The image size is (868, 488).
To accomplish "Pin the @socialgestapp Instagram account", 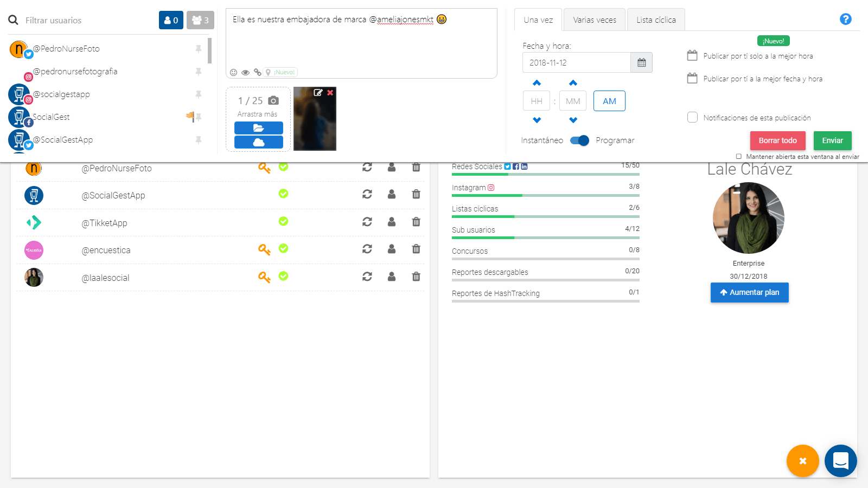I will point(199,94).
